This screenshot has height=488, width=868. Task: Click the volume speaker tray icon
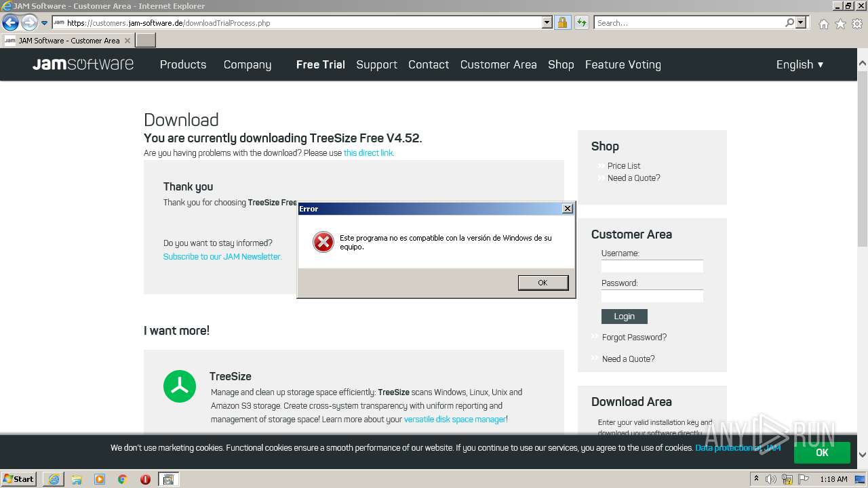click(771, 479)
